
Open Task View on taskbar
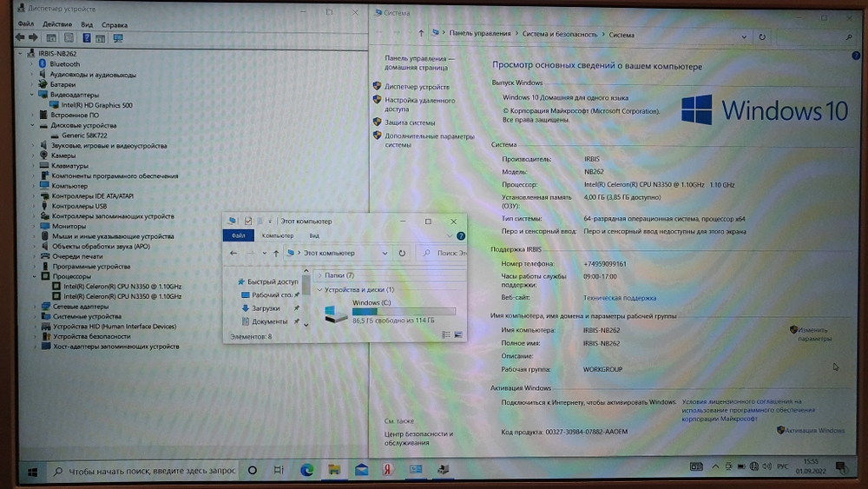[x=279, y=470]
